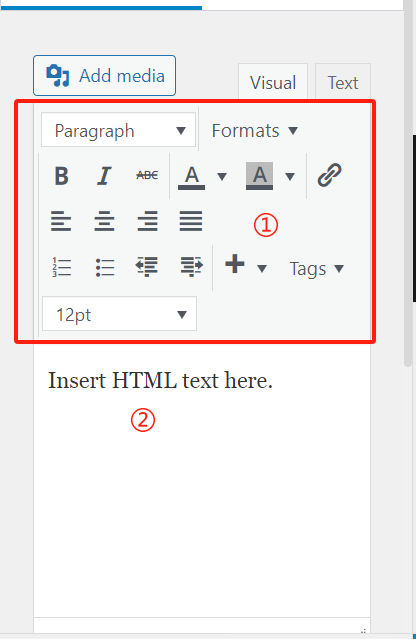The height and width of the screenshot is (639, 416).
Task: Toggle bold formatting
Action: pyautogui.click(x=62, y=176)
